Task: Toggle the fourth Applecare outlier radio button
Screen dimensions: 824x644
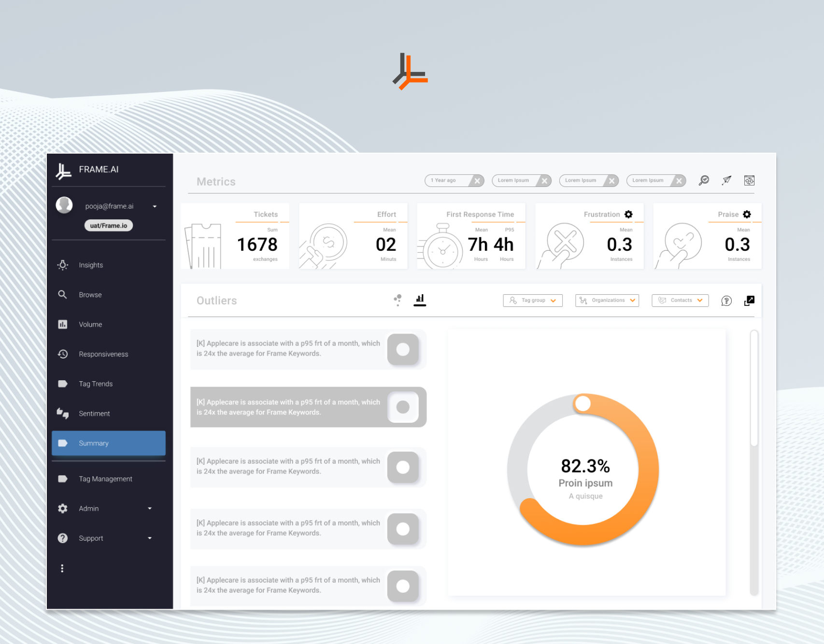Action: pyautogui.click(x=403, y=529)
